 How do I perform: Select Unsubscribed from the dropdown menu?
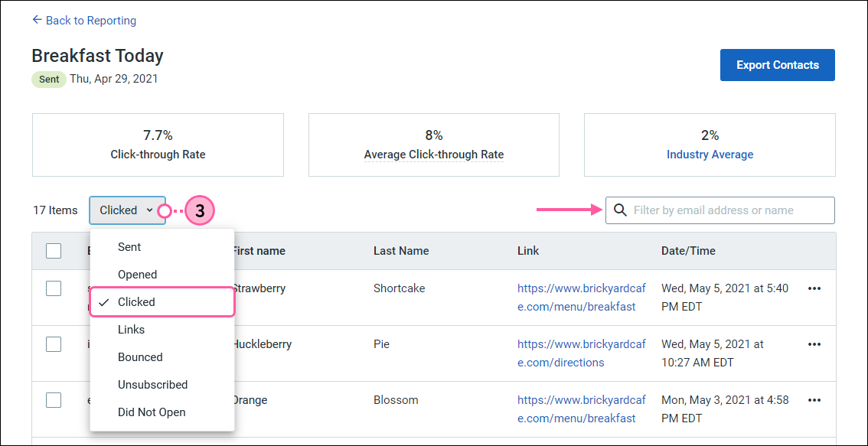click(x=162, y=385)
